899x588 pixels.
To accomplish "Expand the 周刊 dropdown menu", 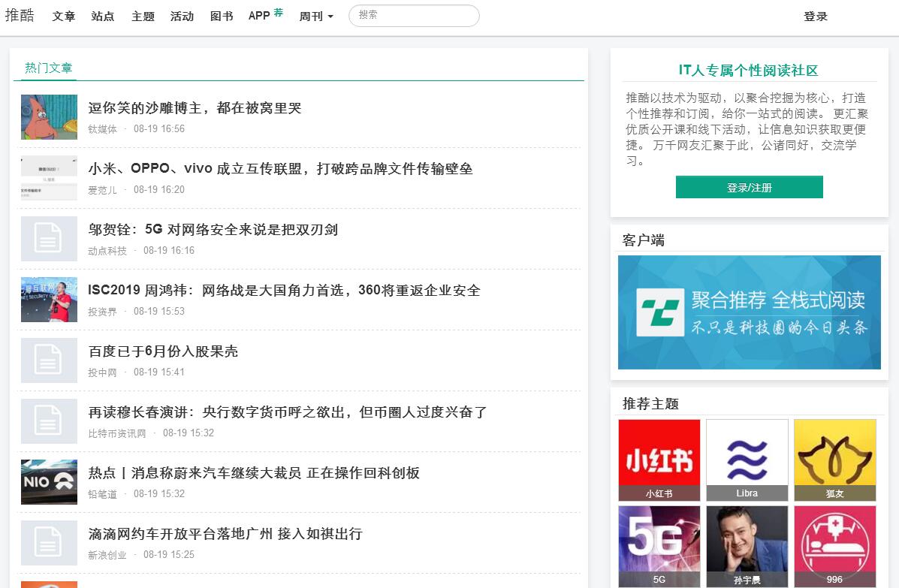I will pyautogui.click(x=315, y=17).
